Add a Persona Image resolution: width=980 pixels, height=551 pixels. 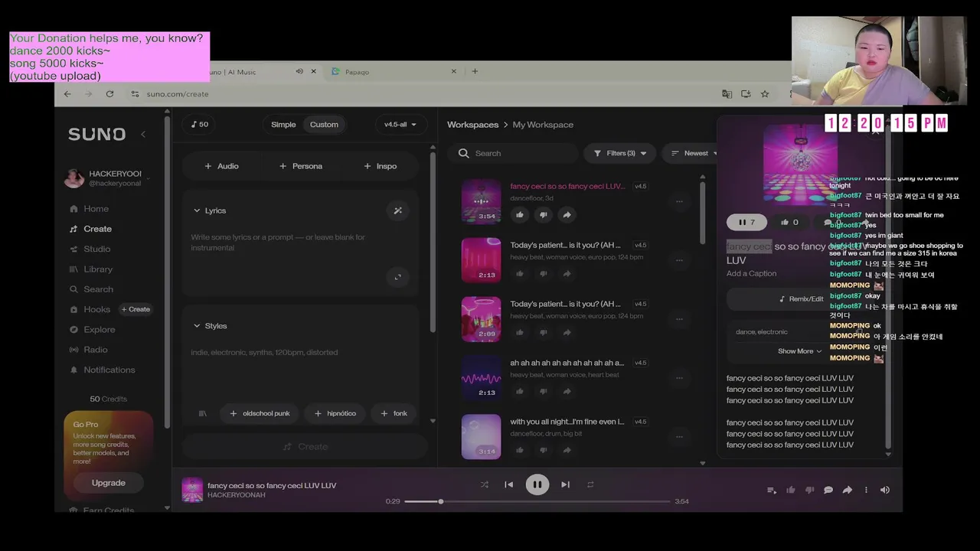coord(300,166)
